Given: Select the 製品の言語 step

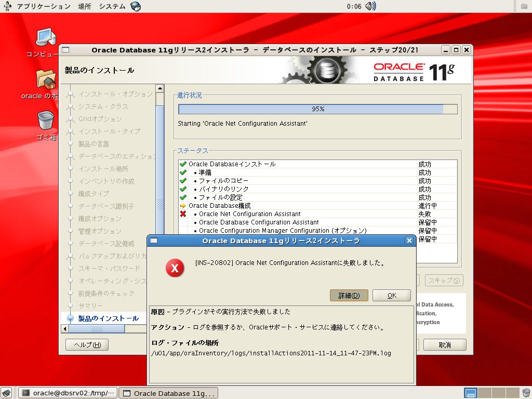Looking at the screenshot, I should click(94, 144).
